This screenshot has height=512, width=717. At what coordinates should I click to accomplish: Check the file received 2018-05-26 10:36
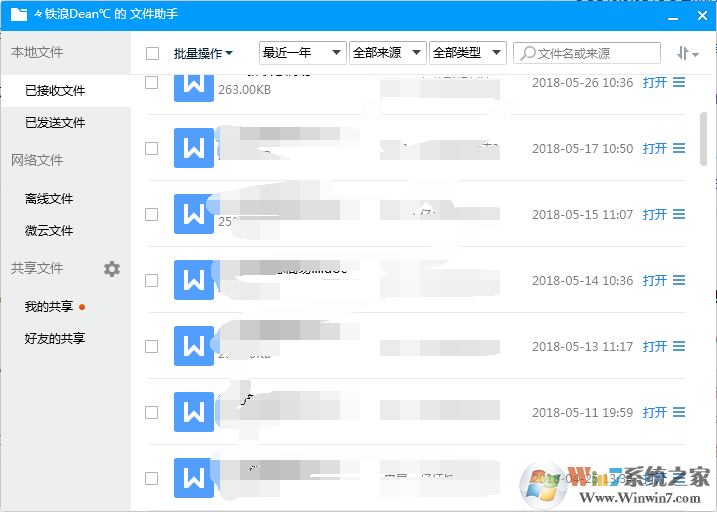point(151,83)
